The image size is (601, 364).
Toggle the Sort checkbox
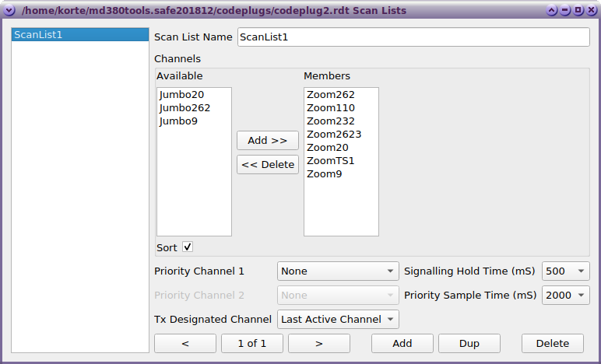point(188,247)
